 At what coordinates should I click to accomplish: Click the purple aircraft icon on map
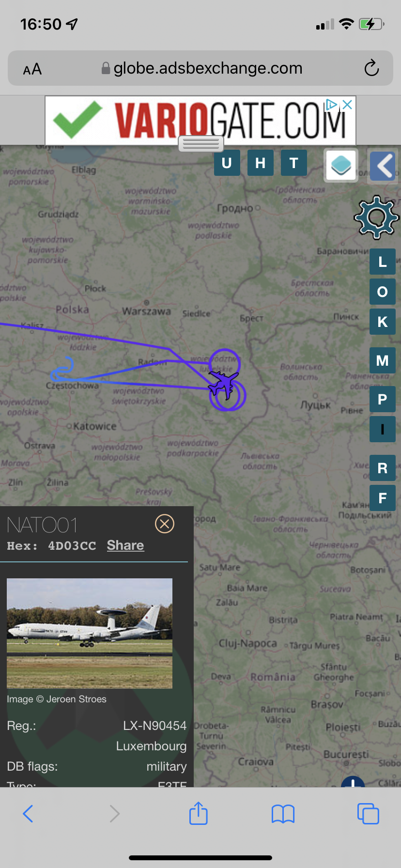[223, 383]
